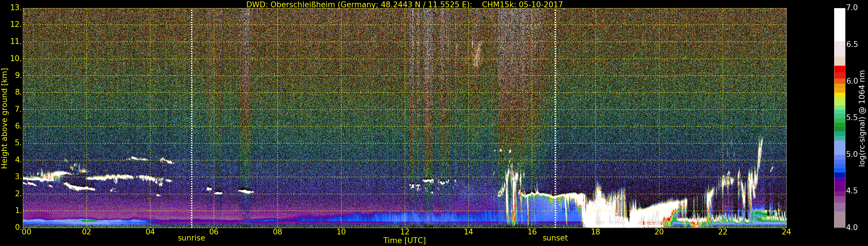This screenshot has height=246, width=868.
Task: Click the time axis tick label '20'
Action: tap(659, 232)
